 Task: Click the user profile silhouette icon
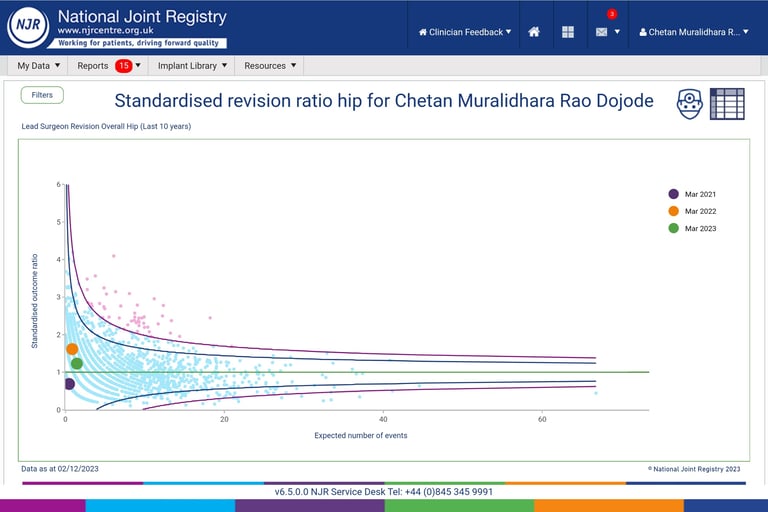(x=643, y=32)
